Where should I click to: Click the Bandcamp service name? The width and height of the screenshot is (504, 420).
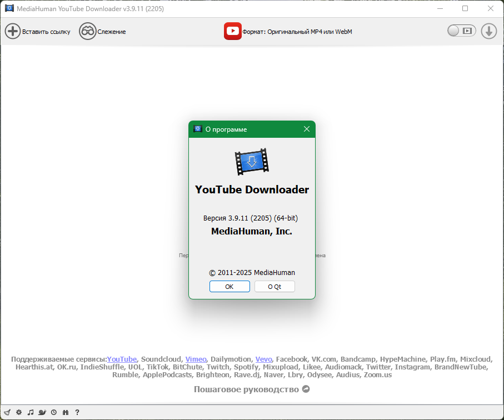click(358, 359)
